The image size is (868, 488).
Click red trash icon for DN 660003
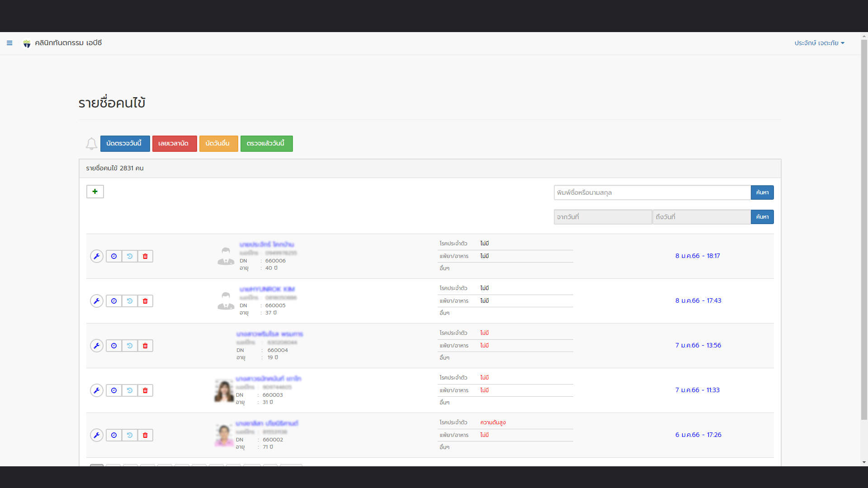[x=145, y=390]
